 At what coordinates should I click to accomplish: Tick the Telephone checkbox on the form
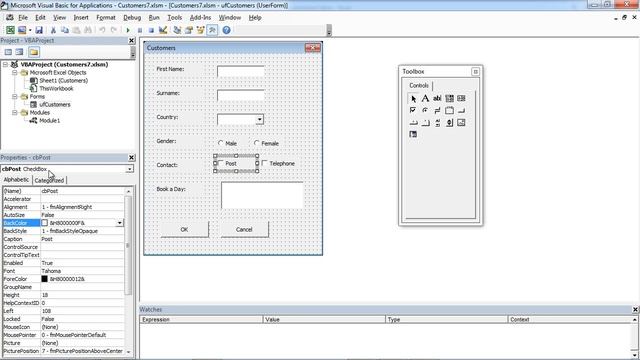tap(264, 163)
